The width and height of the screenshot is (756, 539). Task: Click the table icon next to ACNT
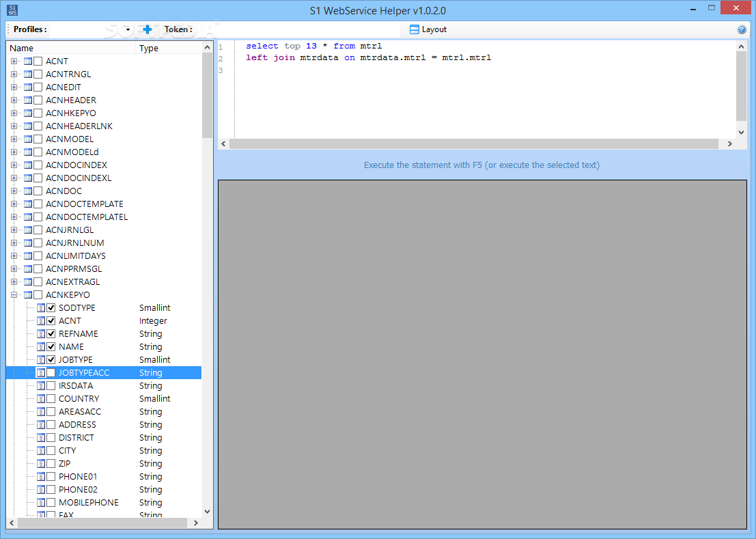(28, 61)
